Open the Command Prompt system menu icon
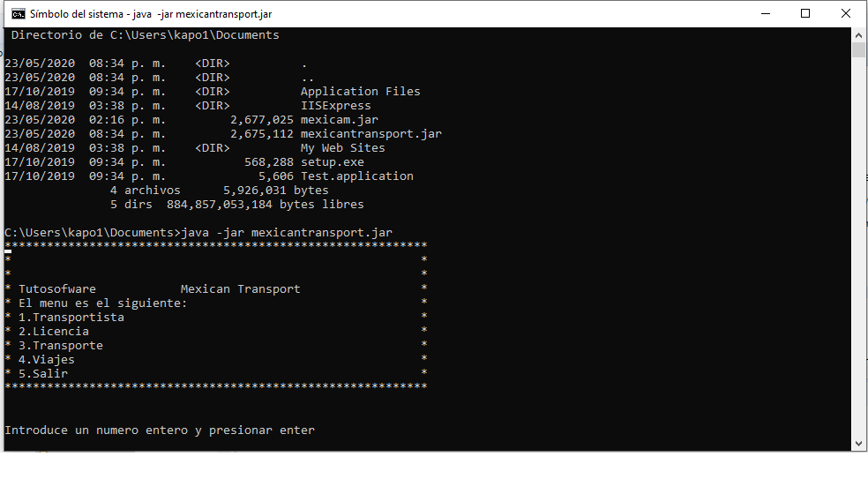 pyautogui.click(x=19, y=14)
